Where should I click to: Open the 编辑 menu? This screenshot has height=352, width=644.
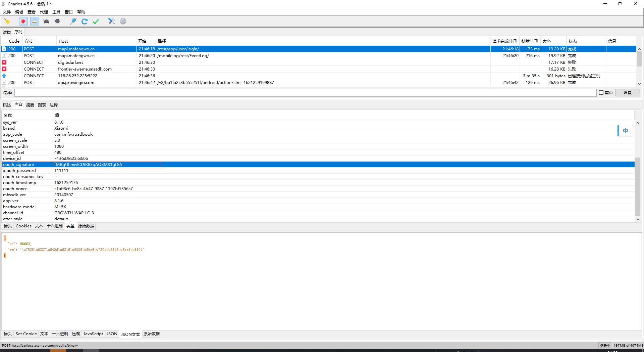19,12
